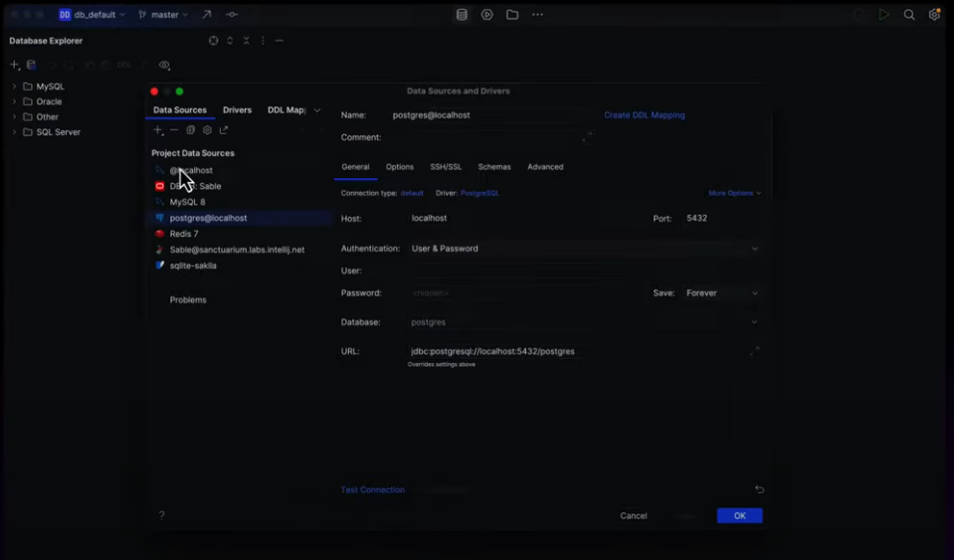Expand the MySQL folder in Database Explorer
This screenshot has width=954, height=560.
(15, 87)
